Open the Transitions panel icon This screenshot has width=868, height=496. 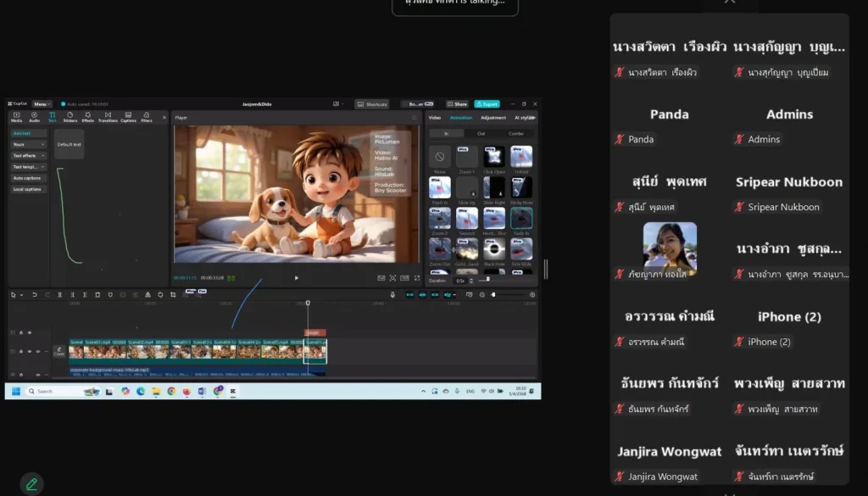pos(108,116)
